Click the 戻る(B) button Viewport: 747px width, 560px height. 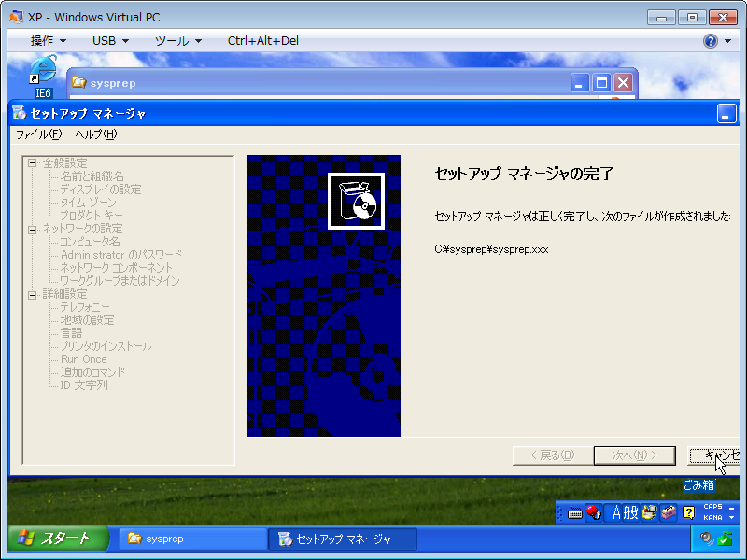point(553,455)
